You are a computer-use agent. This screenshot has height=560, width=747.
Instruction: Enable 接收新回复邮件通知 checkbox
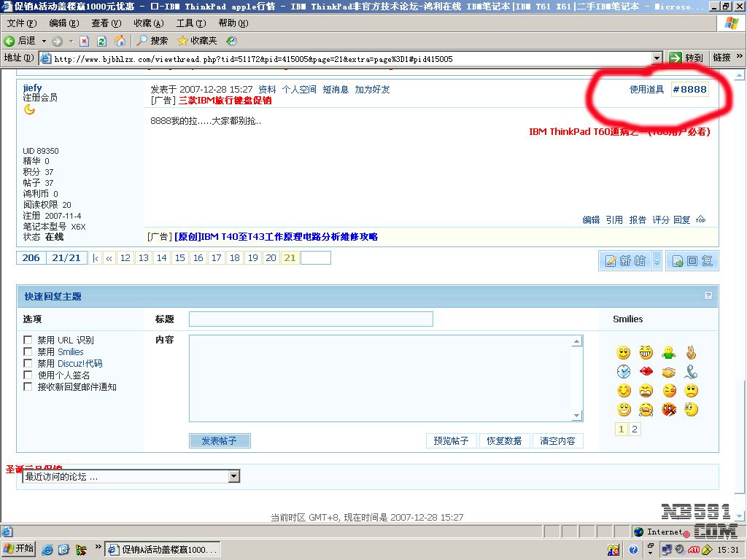28,386
